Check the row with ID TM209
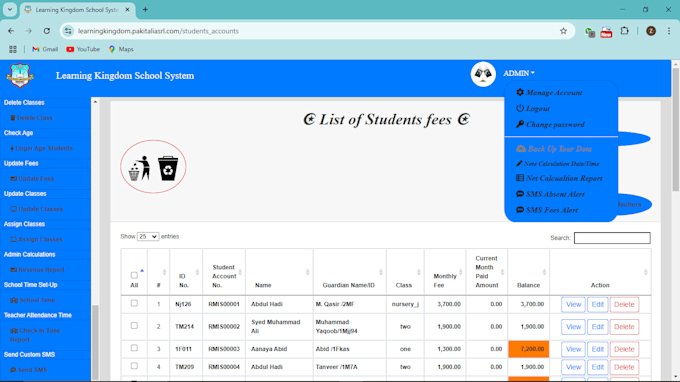680x382 pixels. pos(134,366)
